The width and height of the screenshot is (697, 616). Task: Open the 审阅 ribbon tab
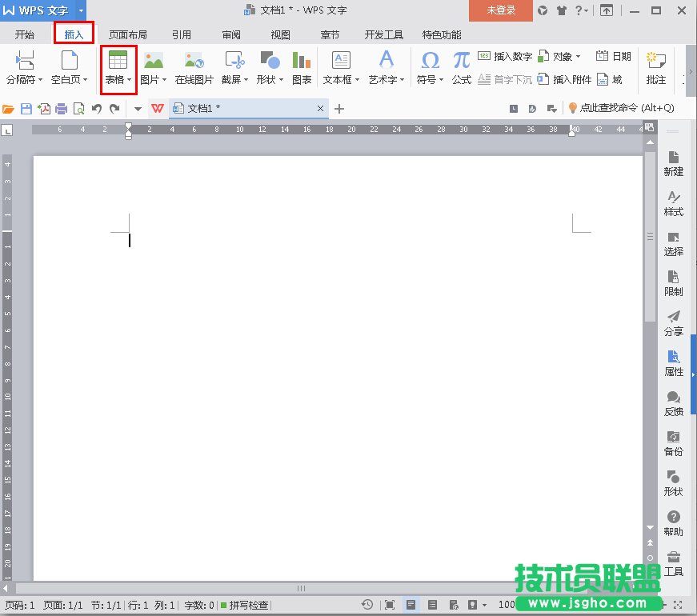[x=231, y=34]
